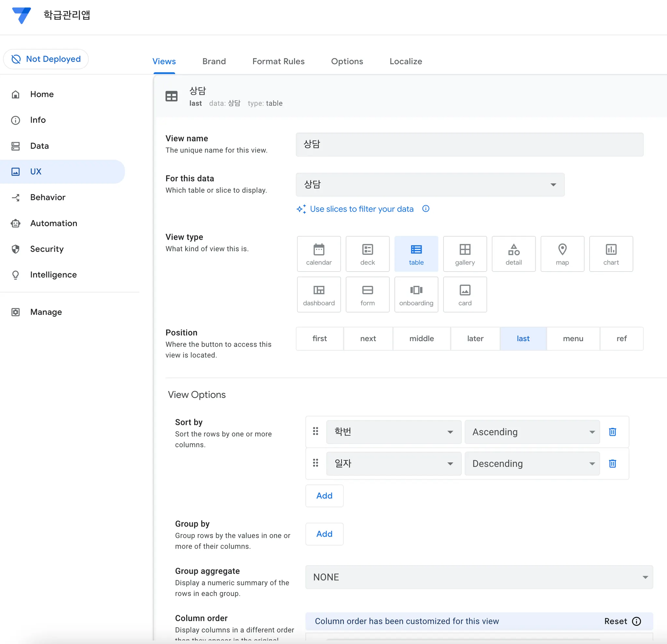
Task: Set position to menu
Action: click(x=573, y=339)
